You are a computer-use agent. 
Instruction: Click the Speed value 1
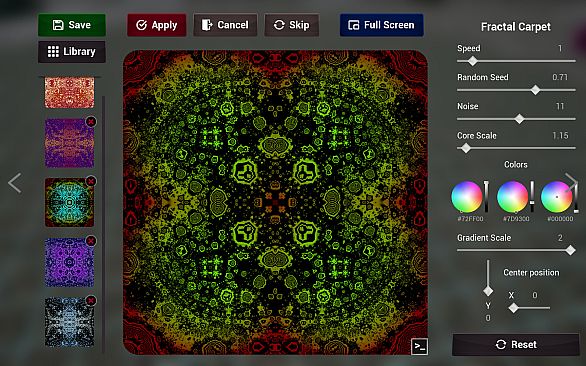[560, 48]
